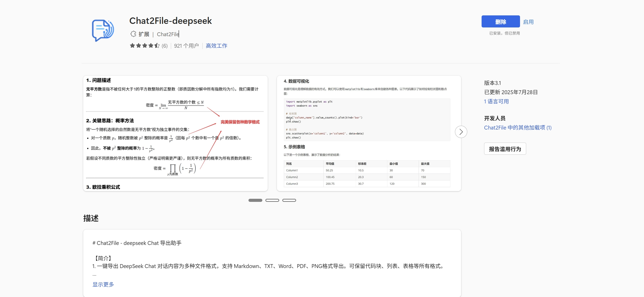Screen dimensions: 644x297
Task: Open the 高效工作 category link
Action: (x=216, y=46)
